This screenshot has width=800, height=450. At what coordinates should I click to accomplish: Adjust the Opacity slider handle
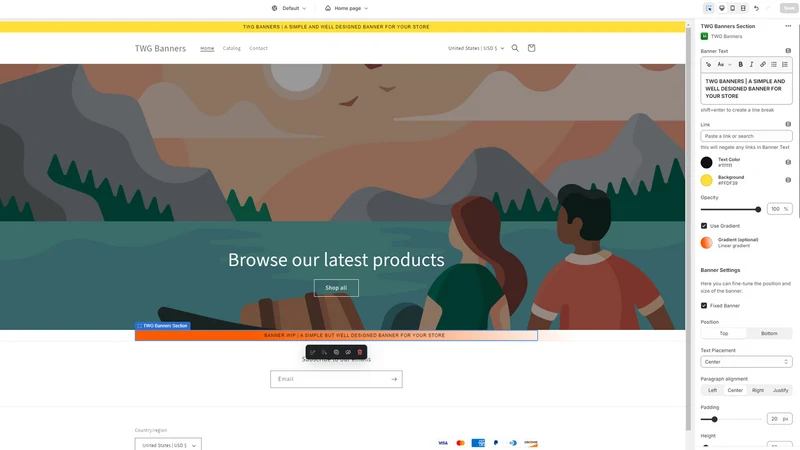coord(758,209)
